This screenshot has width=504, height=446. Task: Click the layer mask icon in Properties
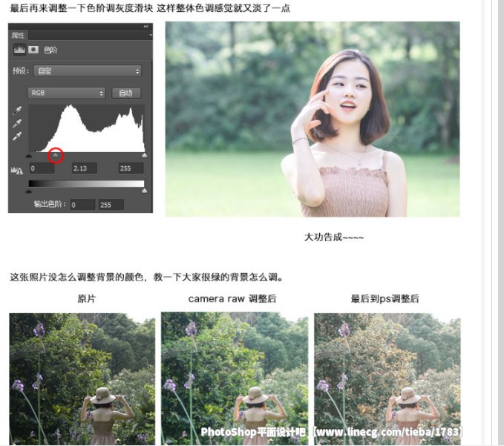coord(33,50)
